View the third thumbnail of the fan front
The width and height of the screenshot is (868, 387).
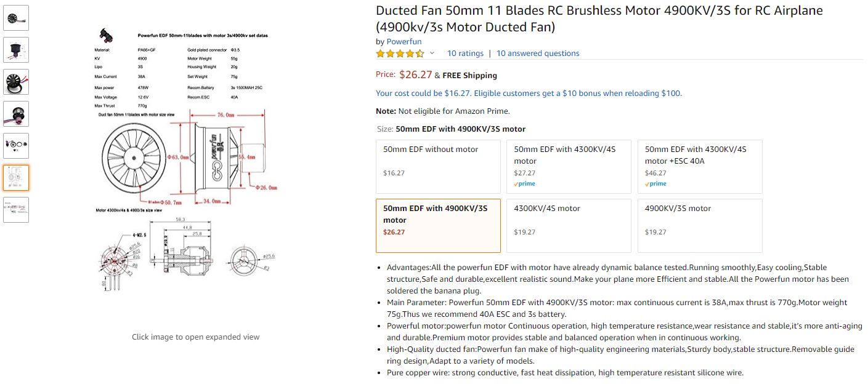pyautogui.click(x=15, y=82)
